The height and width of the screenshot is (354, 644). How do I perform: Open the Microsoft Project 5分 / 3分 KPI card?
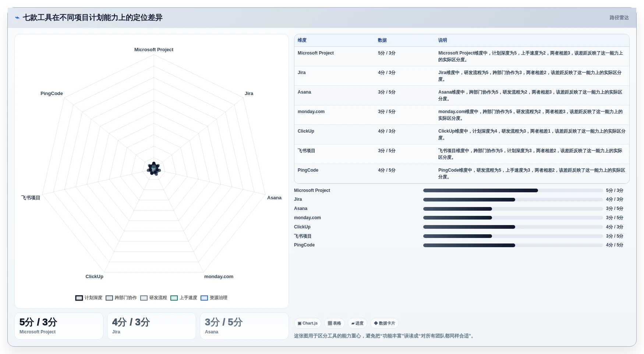59,326
